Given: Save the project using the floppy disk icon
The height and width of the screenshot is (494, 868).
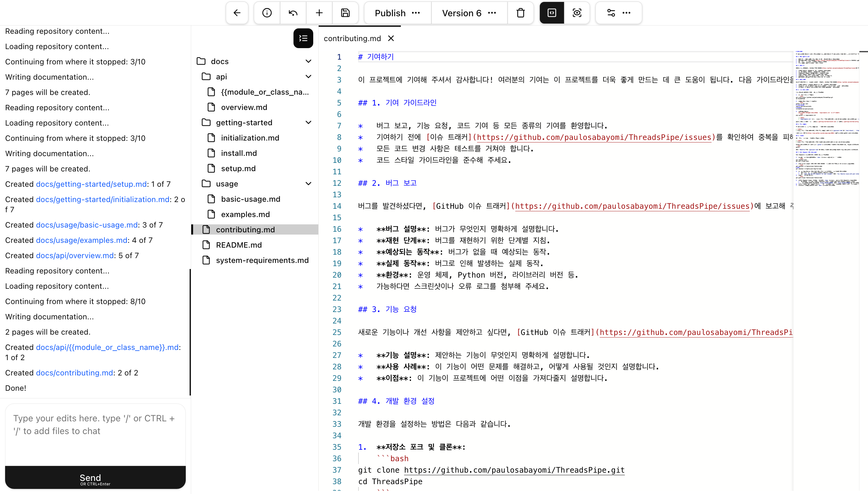Looking at the screenshot, I should [x=345, y=12].
